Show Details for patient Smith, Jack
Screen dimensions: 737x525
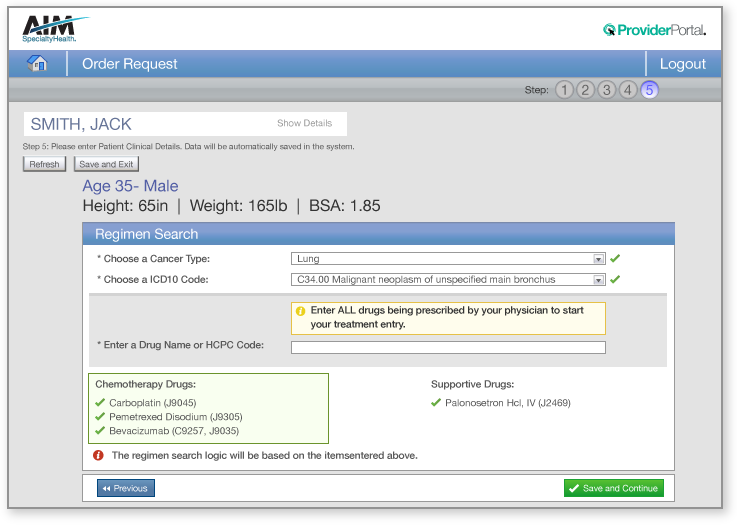click(x=305, y=123)
